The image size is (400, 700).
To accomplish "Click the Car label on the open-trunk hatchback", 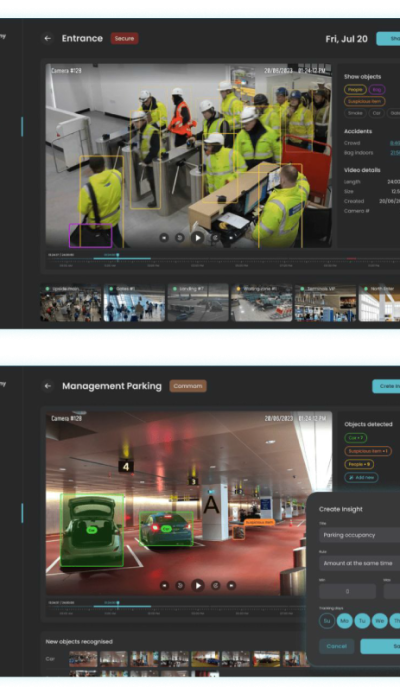I will pos(92,530).
